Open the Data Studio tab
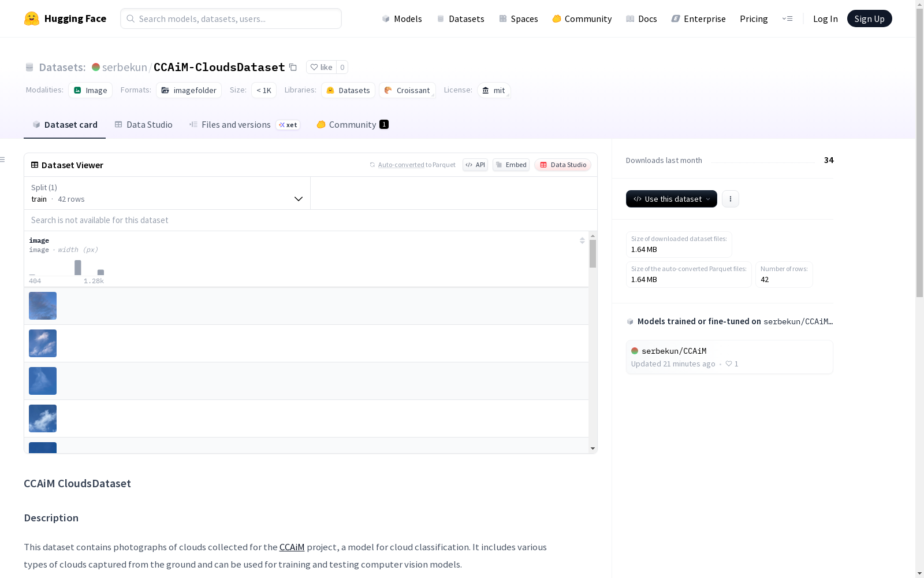Image resolution: width=924 pixels, height=578 pixels. coord(144,125)
